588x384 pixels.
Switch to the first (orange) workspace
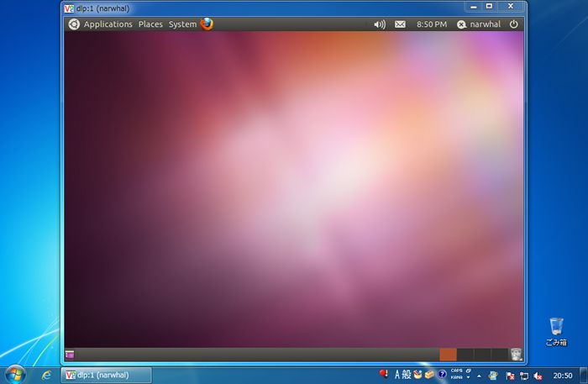tap(448, 355)
